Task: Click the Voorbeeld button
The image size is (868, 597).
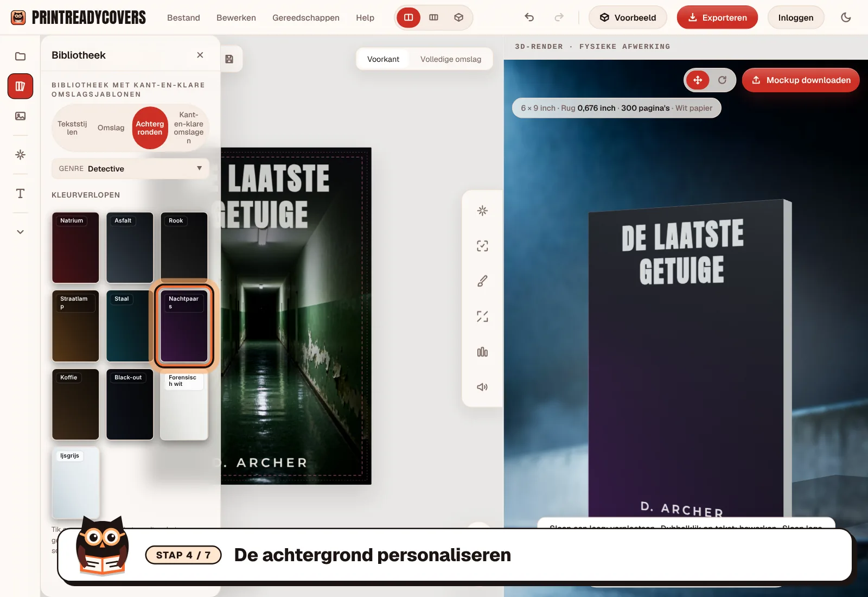Action: tap(628, 17)
